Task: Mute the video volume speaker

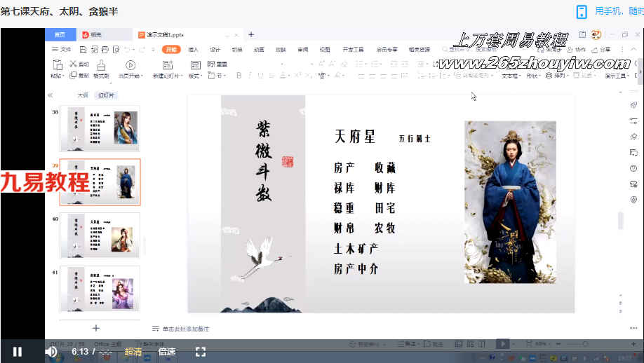Action: 51,352
